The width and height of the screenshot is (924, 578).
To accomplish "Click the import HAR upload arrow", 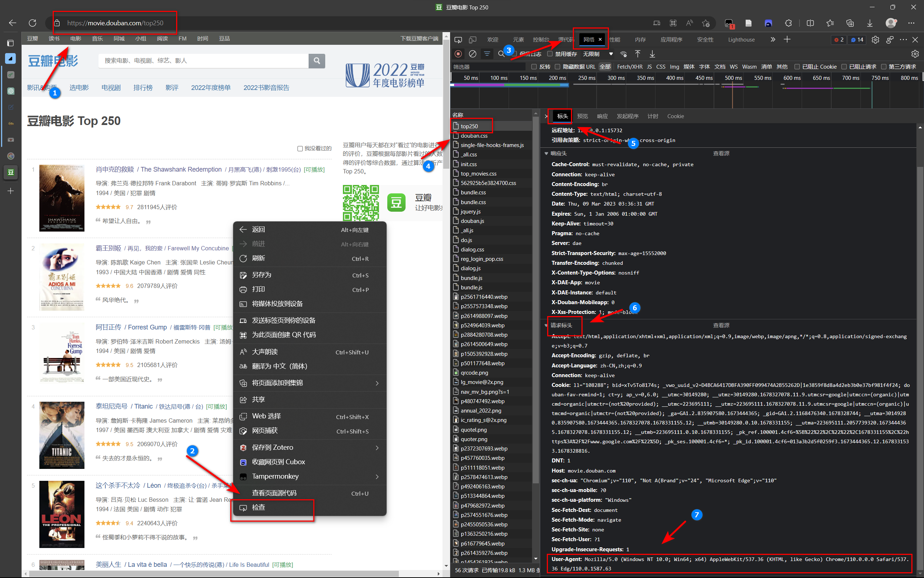I will (x=638, y=54).
